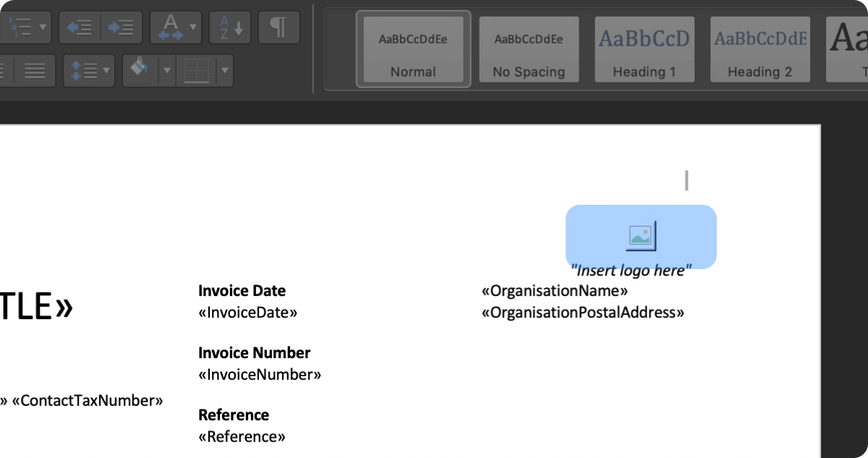
Task: Click the «OrganisationName» merge field
Action: 555,291
